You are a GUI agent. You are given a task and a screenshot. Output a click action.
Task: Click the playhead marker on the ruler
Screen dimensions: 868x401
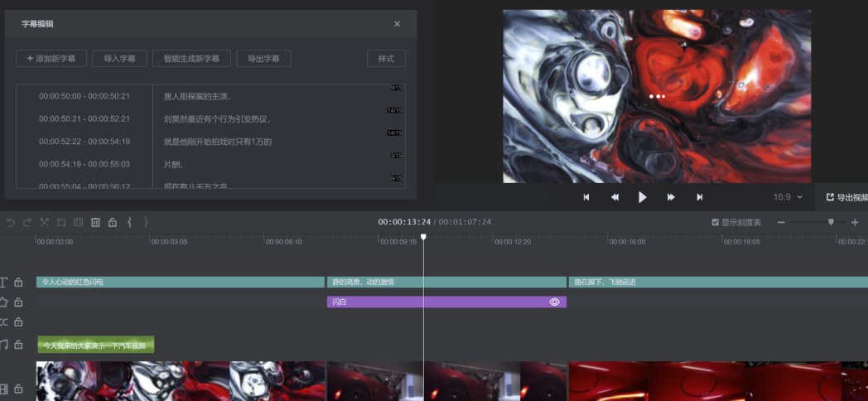(423, 237)
